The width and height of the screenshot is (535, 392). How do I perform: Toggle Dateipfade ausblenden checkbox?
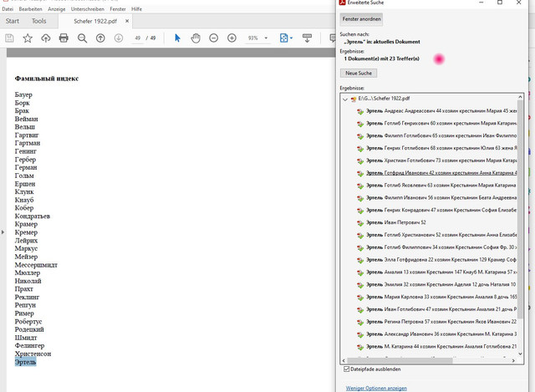click(347, 369)
